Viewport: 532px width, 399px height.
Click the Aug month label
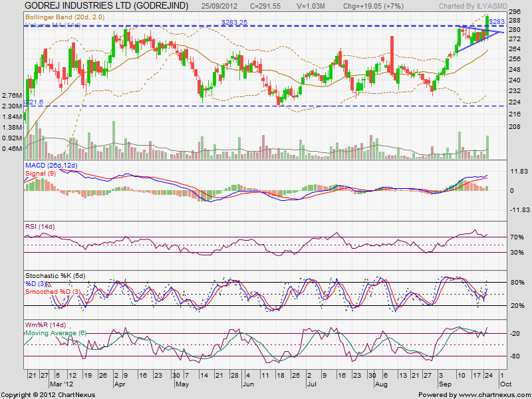[381, 384]
